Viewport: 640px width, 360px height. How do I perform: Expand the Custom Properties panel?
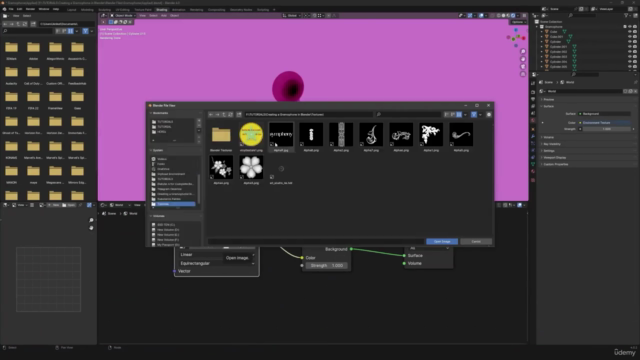555,164
